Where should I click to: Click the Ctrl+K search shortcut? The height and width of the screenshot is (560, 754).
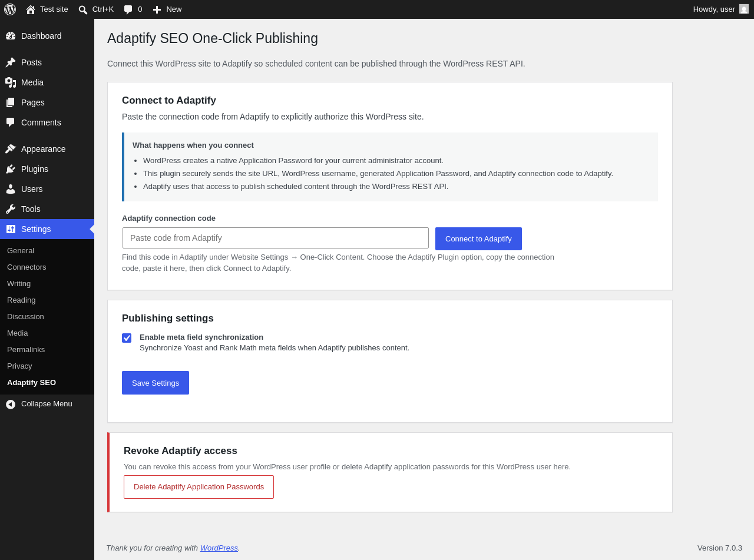[96, 9]
